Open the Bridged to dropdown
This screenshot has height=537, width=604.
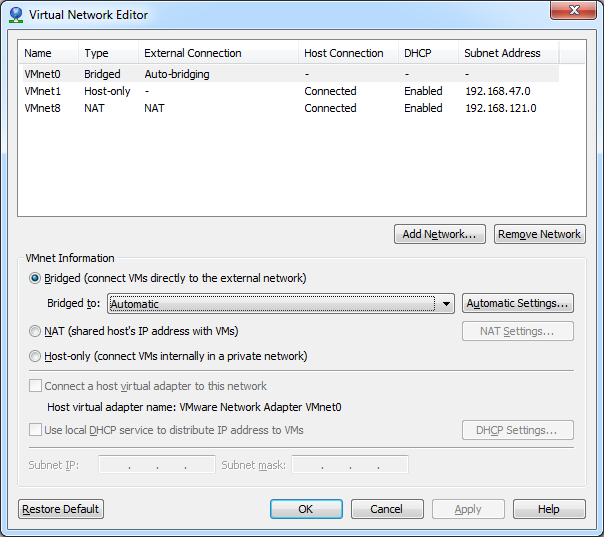446,304
